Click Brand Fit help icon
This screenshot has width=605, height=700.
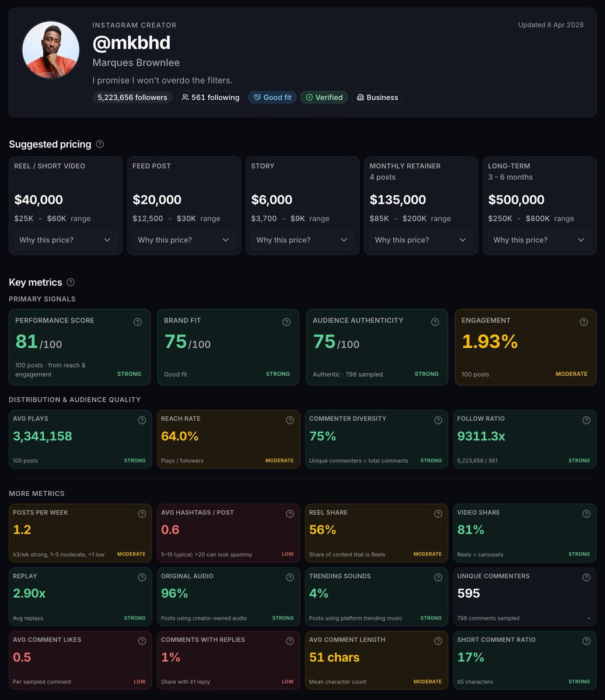pos(286,322)
